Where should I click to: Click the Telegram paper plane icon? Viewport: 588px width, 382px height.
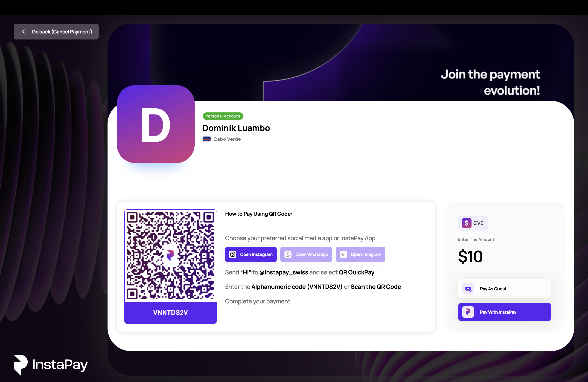[343, 254]
